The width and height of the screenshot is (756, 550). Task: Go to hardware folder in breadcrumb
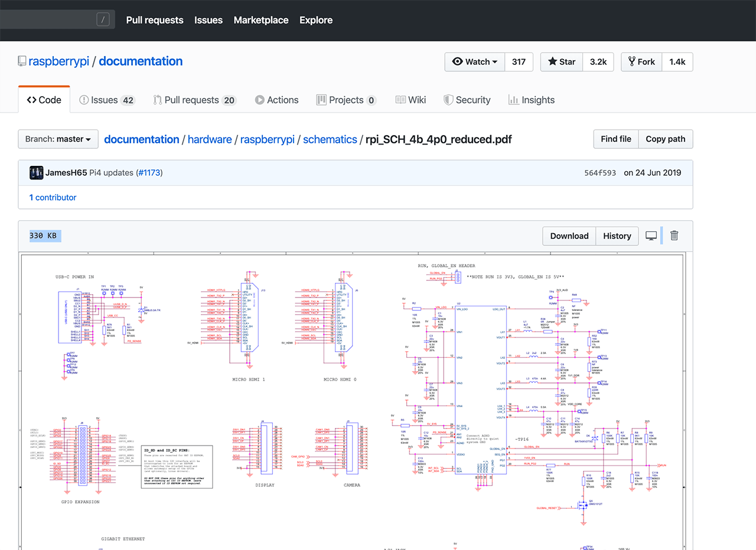point(210,139)
